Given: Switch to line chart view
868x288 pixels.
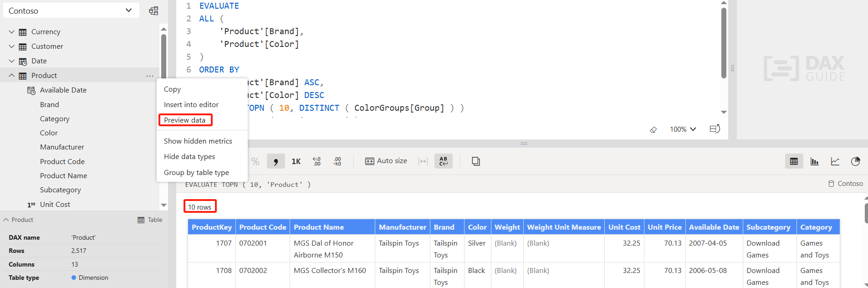Looking at the screenshot, I should tap(835, 161).
